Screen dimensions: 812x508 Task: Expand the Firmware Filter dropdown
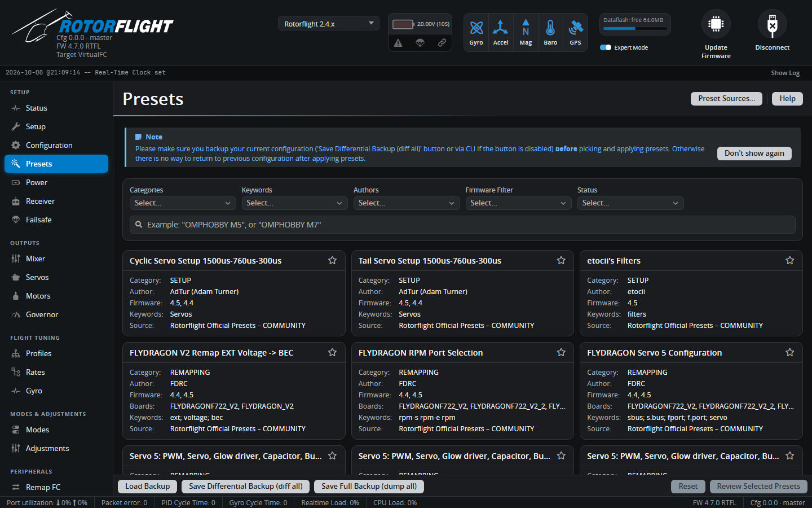coord(519,203)
